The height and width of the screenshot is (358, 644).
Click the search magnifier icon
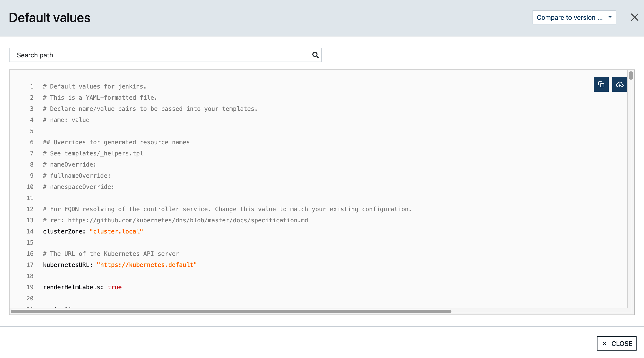314,55
